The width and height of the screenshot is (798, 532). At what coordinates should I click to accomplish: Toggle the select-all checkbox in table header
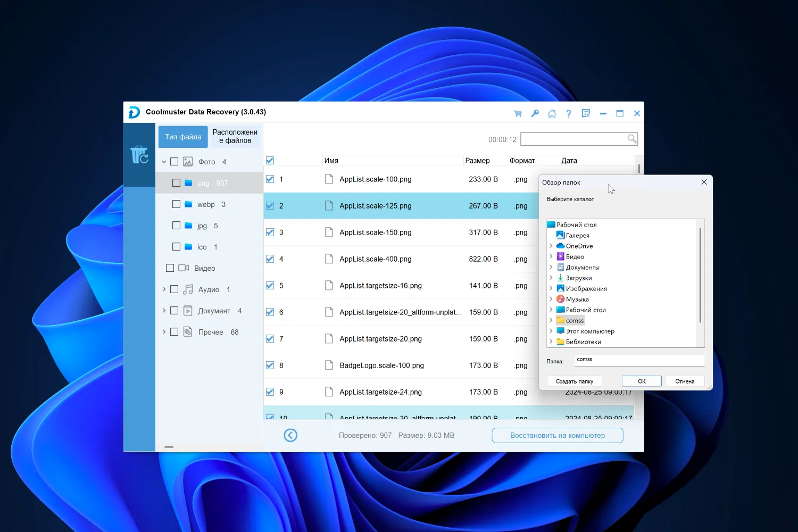(270, 160)
